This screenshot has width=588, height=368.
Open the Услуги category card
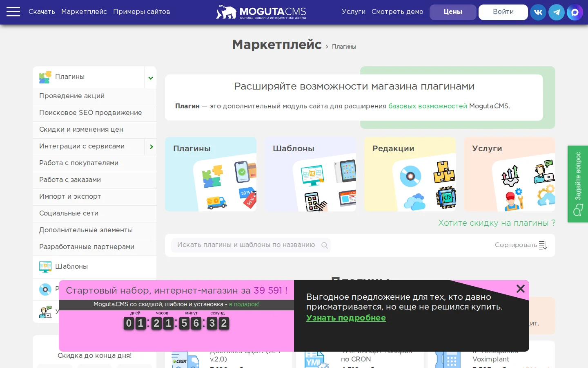coord(510,174)
